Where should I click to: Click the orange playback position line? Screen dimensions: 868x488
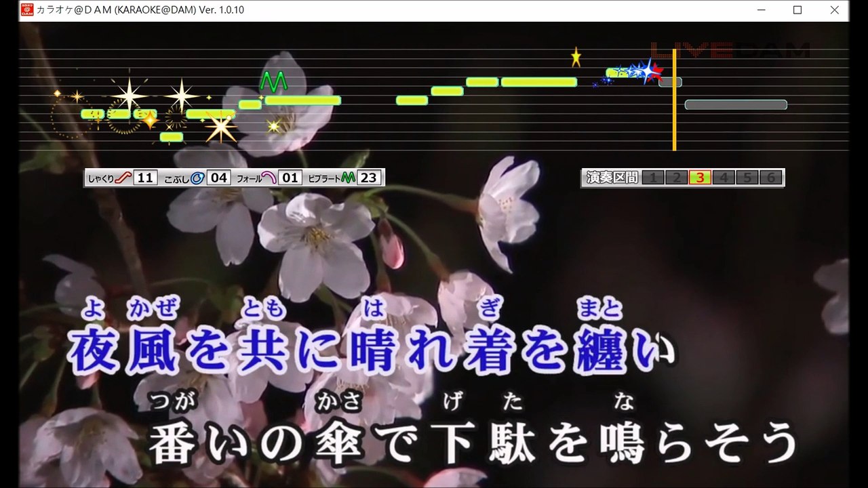[x=674, y=100]
